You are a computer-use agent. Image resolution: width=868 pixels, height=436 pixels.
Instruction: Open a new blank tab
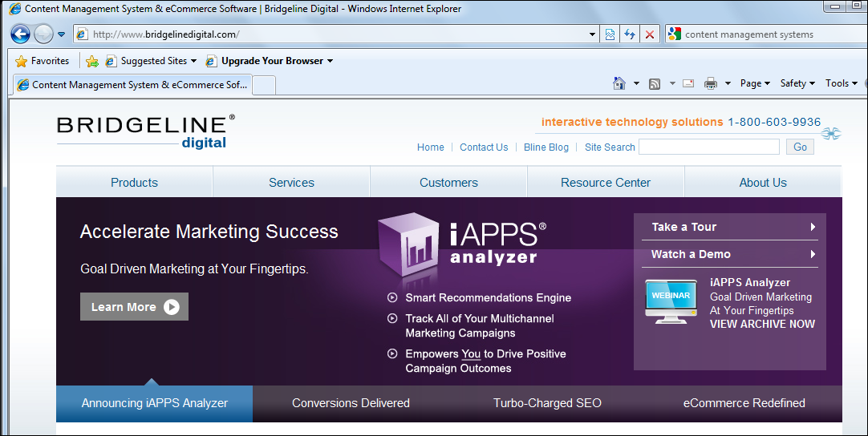pyautogui.click(x=264, y=85)
